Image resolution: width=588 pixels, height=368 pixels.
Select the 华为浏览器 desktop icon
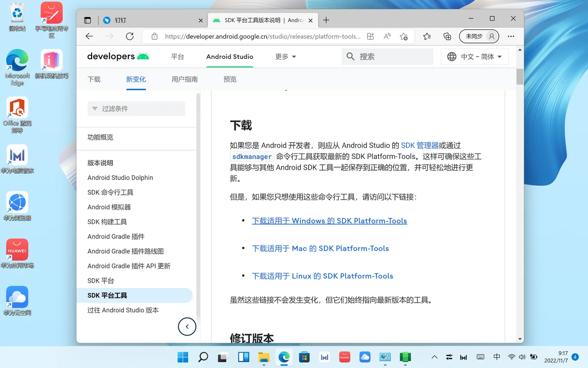(17, 207)
